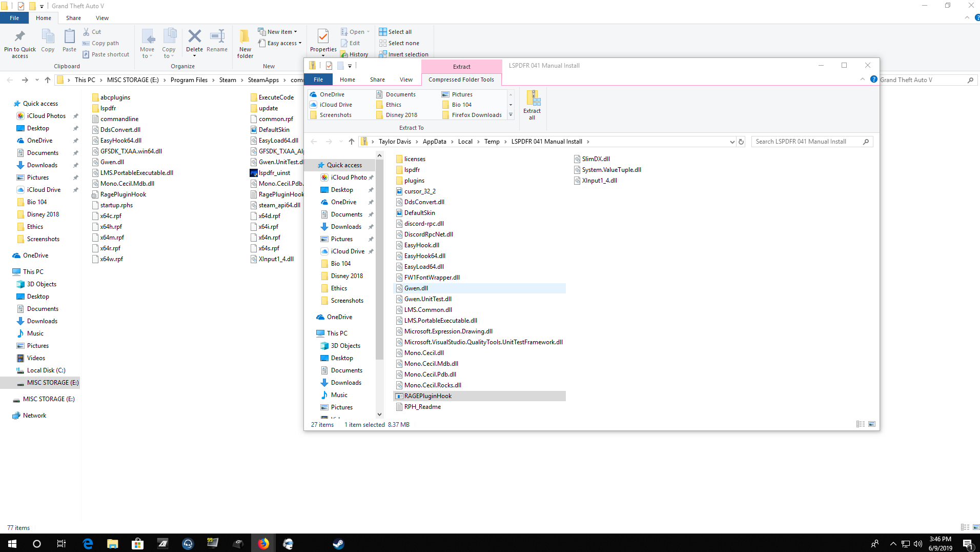Open View tab in Grand Theft Auto V window

pyautogui.click(x=102, y=18)
